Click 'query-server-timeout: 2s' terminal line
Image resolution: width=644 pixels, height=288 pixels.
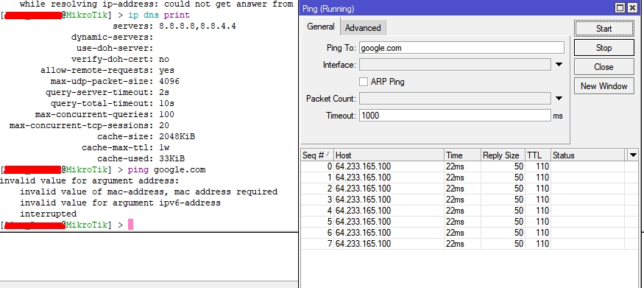click(x=107, y=92)
